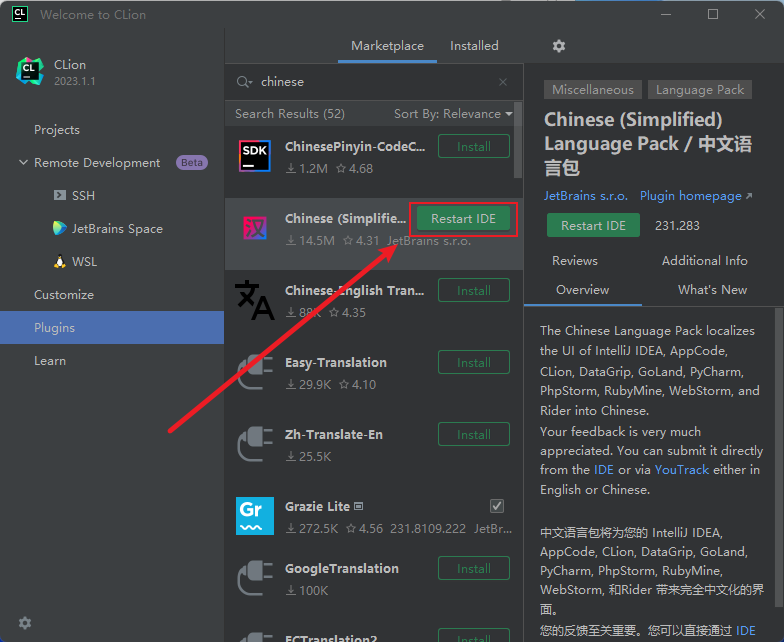The image size is (784, 642).
Task: Open the Plugin homepage link
Action: coord(696,196)
